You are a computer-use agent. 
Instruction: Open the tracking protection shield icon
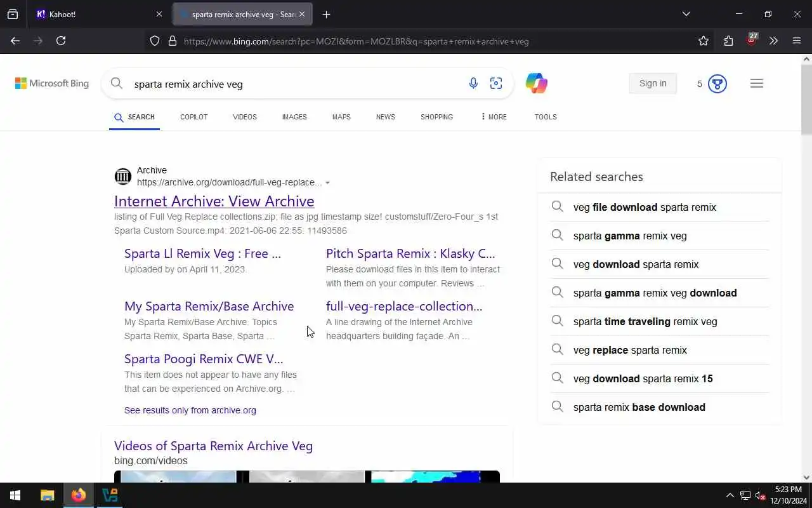(x=155, y=41)
